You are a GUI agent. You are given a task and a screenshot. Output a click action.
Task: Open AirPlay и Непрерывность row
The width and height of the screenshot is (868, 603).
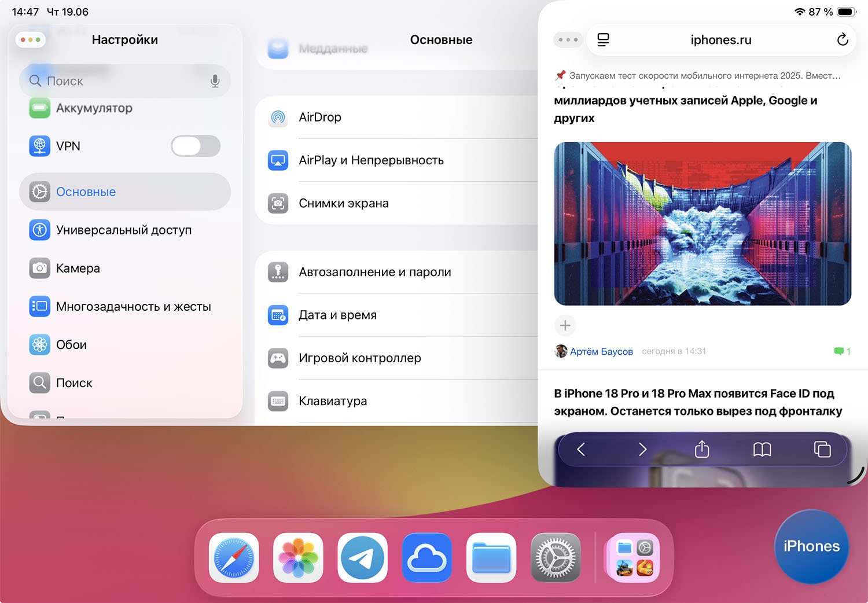[x=396, y=160]
